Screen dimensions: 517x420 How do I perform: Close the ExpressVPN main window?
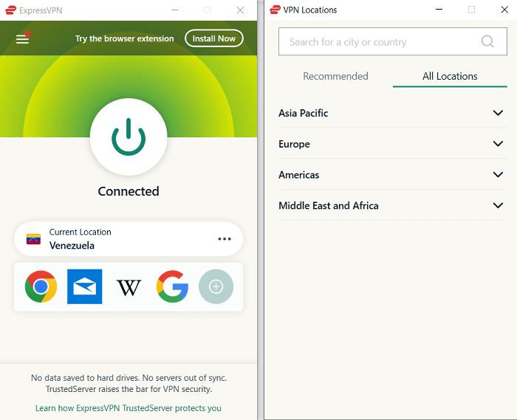click(240, 10)
